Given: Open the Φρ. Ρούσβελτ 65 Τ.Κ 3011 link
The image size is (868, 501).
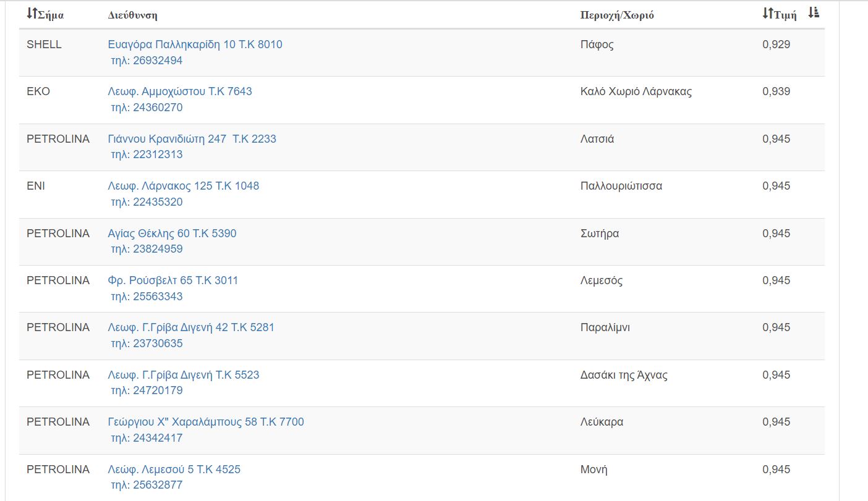Looking at the screenshot, I should 173,280.
